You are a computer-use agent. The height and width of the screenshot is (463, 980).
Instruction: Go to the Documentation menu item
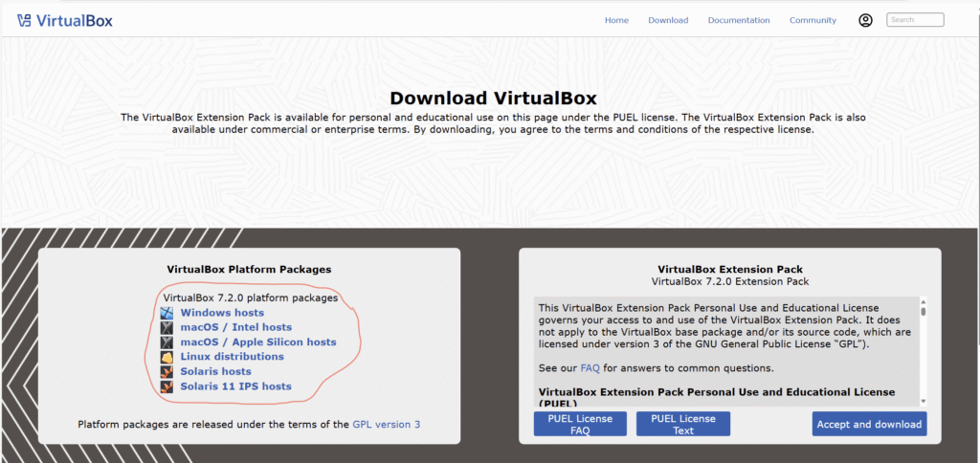pyautogui.click(x=739, y=20)
